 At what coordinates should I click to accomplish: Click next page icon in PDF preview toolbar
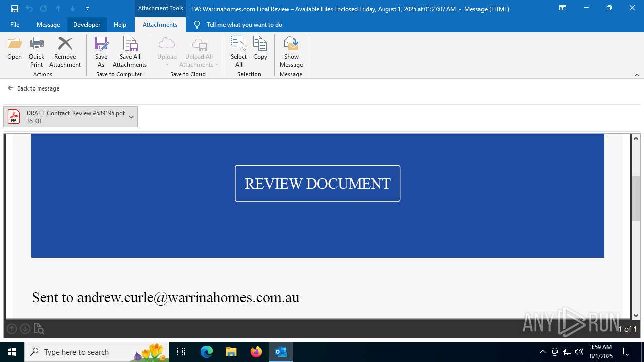[25, 329]
